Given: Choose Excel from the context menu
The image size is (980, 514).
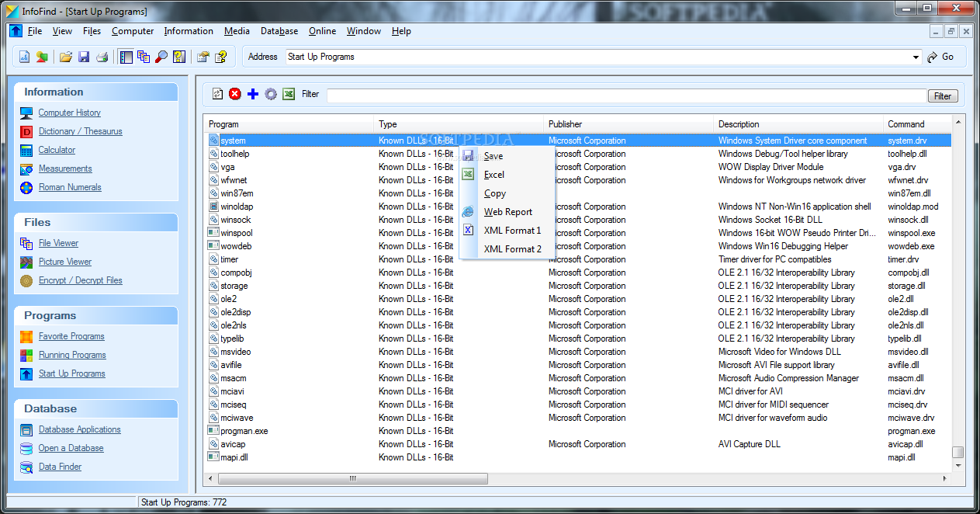Looking at the screenshot, I should click(507, 175).
